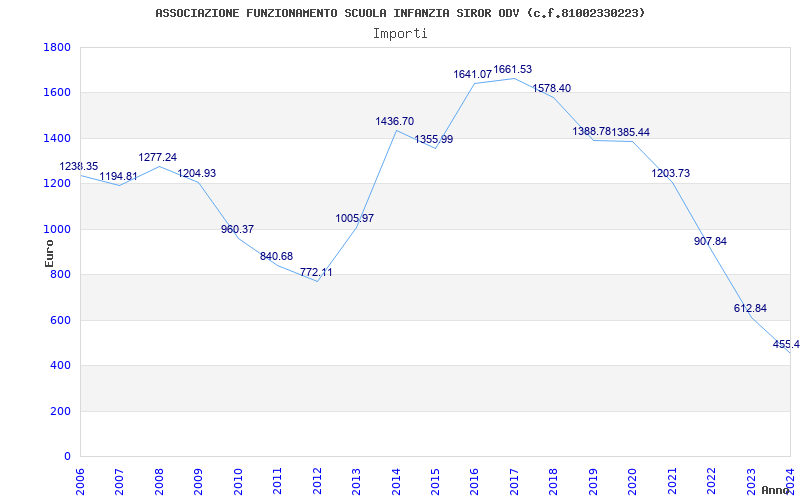The image size is (800, 500).
Task: Select the 1385.44 data label
Action: pyautogui.click(x=631, y=132)
